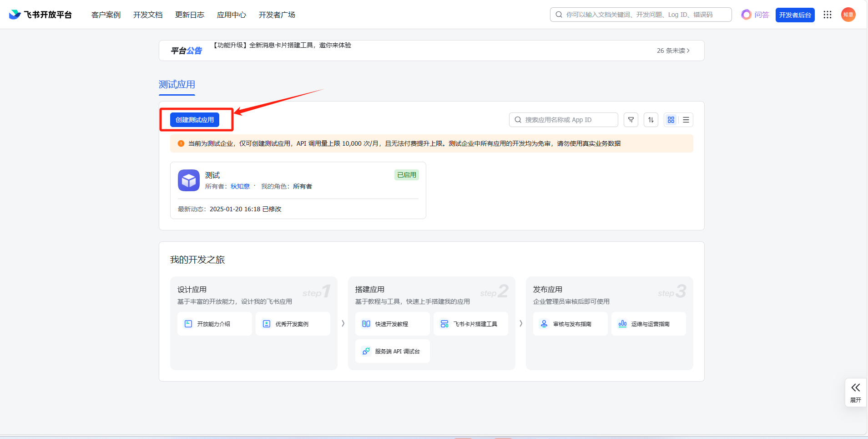Click the AI Q&A (问答) icon
Image resolution: width=868 pixels, height=439 pixels.
pos(755,15)
